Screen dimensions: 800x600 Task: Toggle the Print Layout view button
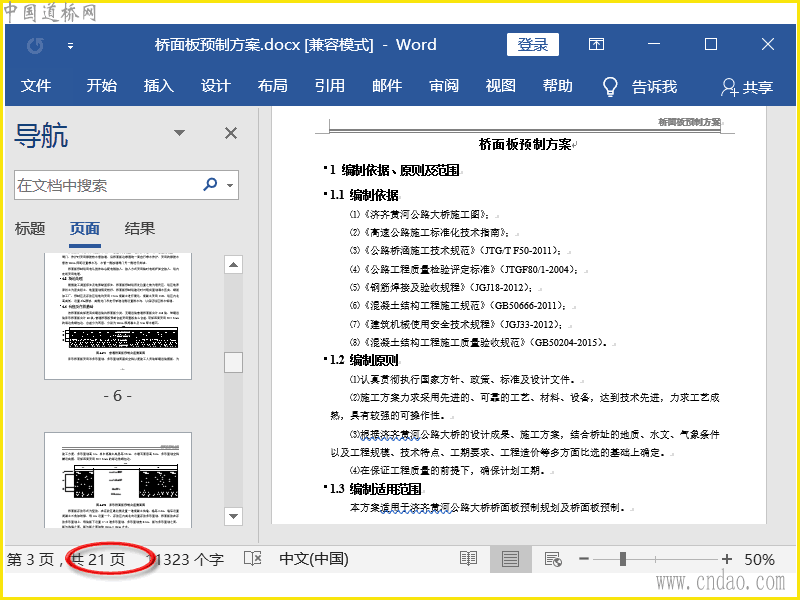510,559
